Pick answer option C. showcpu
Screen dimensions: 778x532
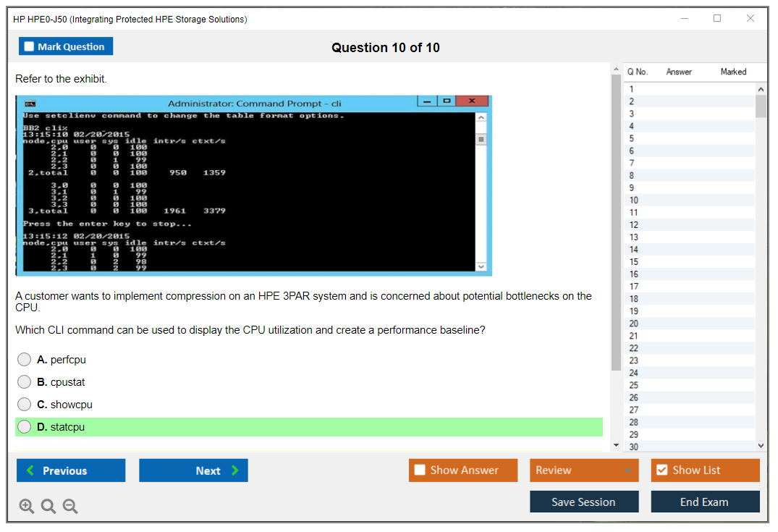25,405
